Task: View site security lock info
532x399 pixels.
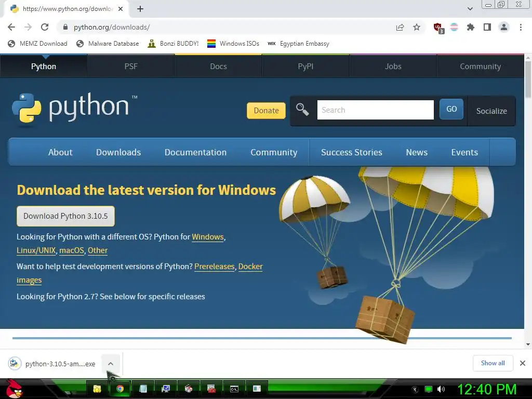Action: click(65, 27)
